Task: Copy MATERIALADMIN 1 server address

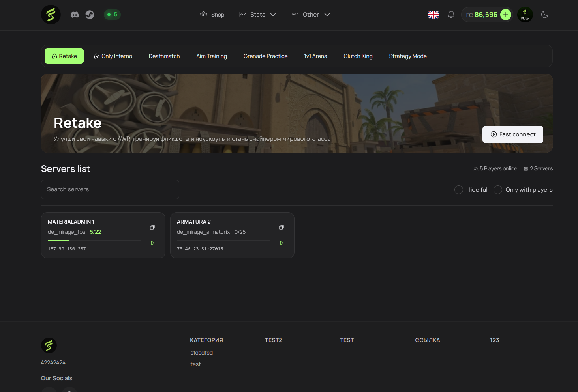Action: click(x=152, y=227)
